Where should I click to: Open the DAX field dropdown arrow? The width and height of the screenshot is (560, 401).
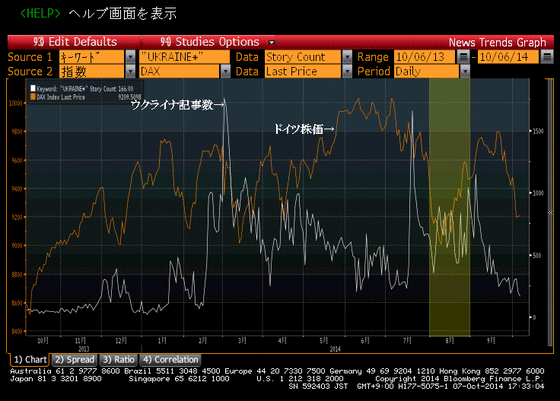point(225,71)
